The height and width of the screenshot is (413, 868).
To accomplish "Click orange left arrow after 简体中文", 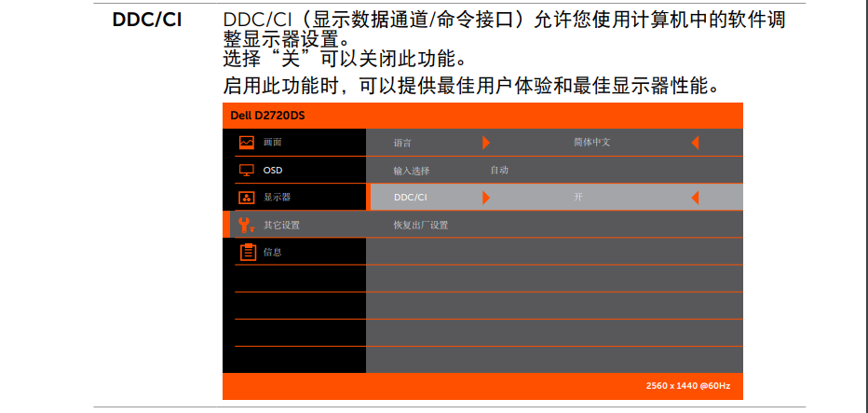I will [695, 143].
